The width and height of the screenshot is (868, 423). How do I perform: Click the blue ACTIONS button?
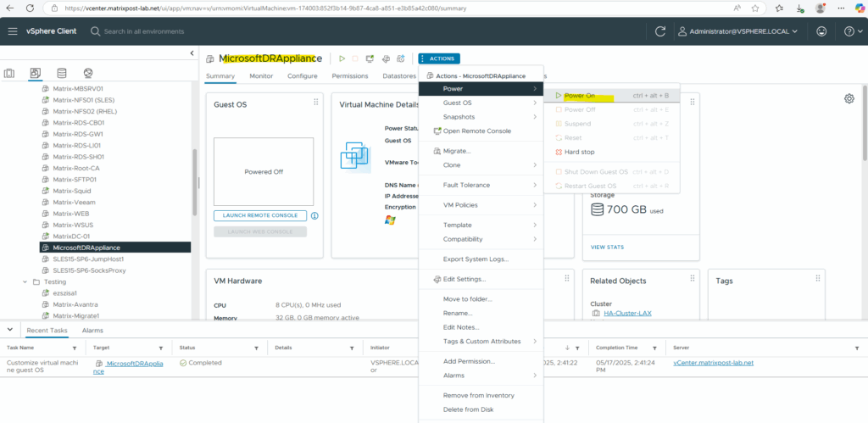(x=439, y=58)
